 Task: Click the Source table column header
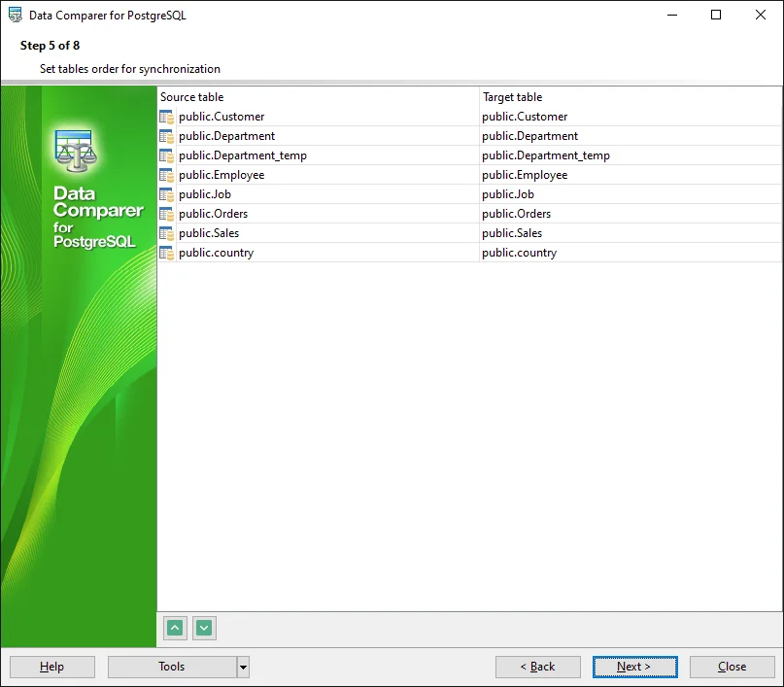(x=319, y=97)
